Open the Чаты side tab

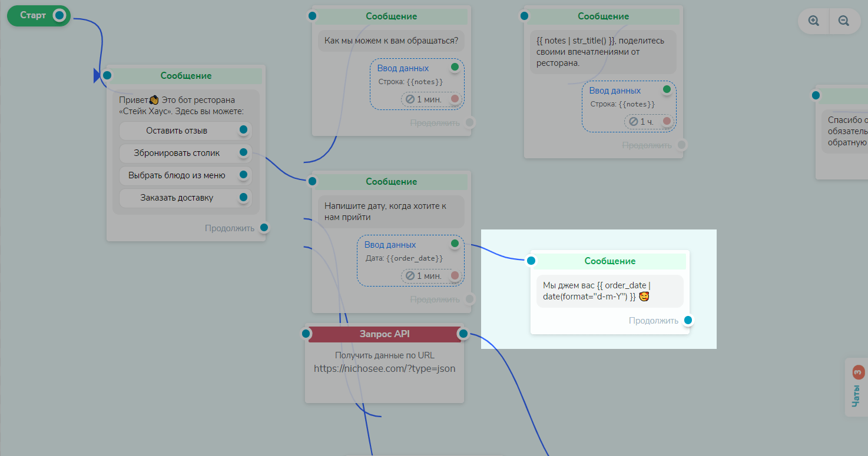tap(856, 387)
